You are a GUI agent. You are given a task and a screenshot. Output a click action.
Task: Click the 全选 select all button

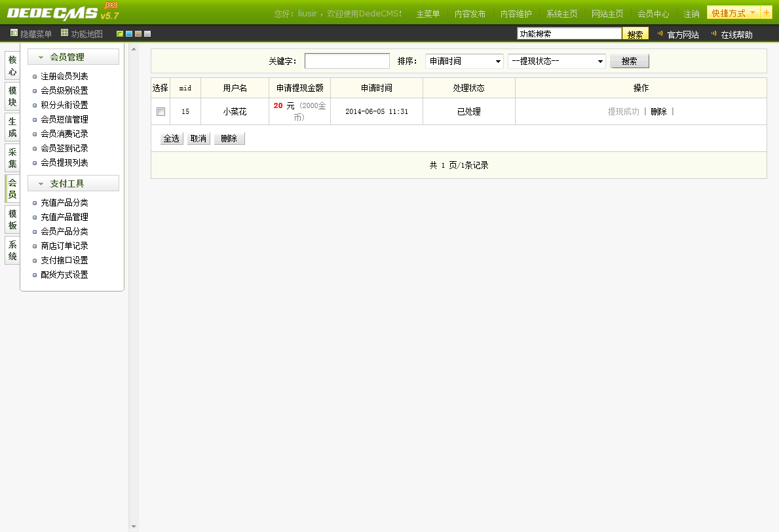[172, 139]
